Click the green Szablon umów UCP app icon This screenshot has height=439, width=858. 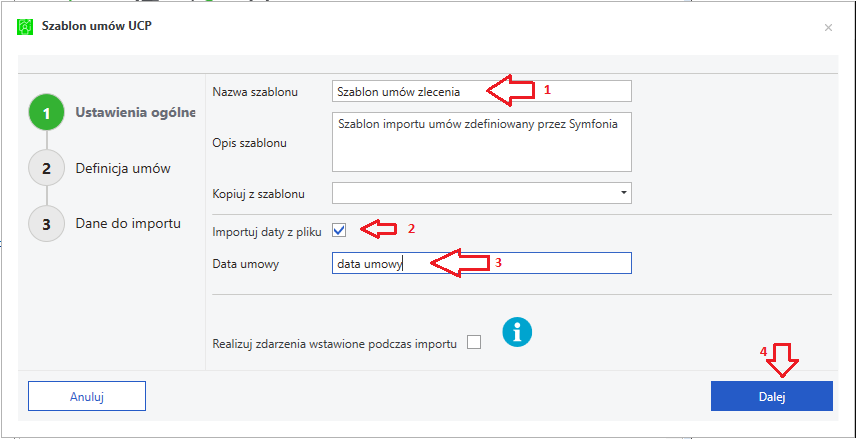click(x=25, y=26)
